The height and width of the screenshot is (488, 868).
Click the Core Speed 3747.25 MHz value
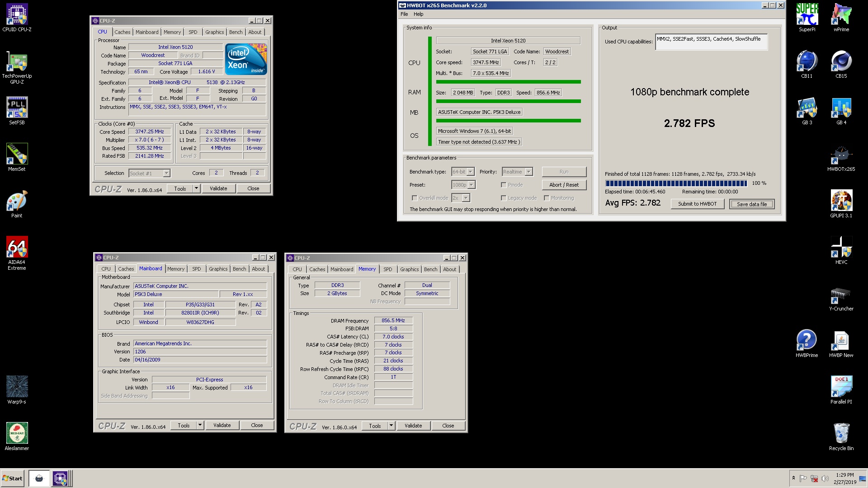(x=150, y=131)
